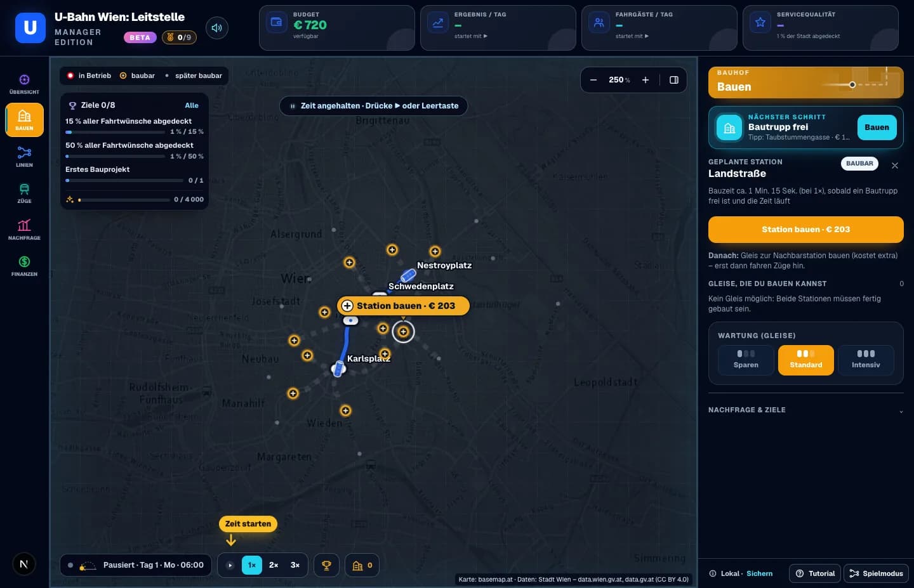Select Intensiv maintenance level
This screenshot has height=588, width=914.
click(866, 360)
